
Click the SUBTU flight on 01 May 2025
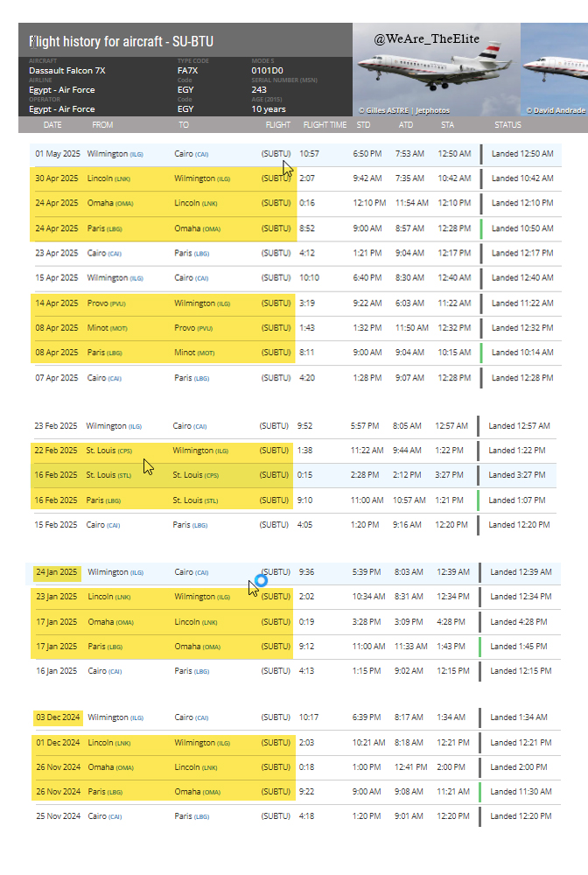coord(276,153)
